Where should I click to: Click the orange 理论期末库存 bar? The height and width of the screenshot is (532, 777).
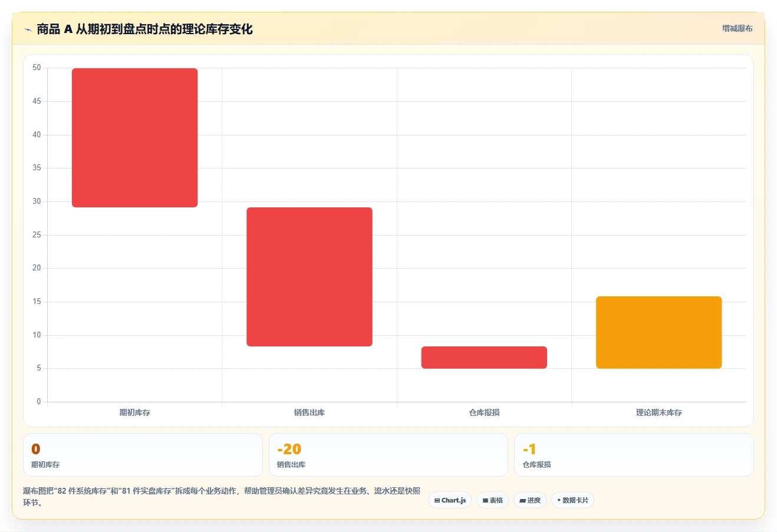coord(659,332)
